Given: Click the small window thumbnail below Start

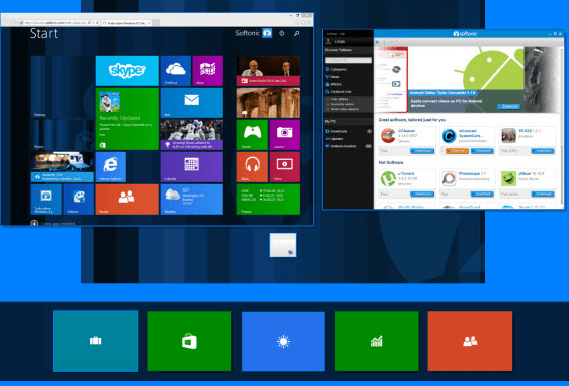Looking at the screenshot, I should pos(283,245).
